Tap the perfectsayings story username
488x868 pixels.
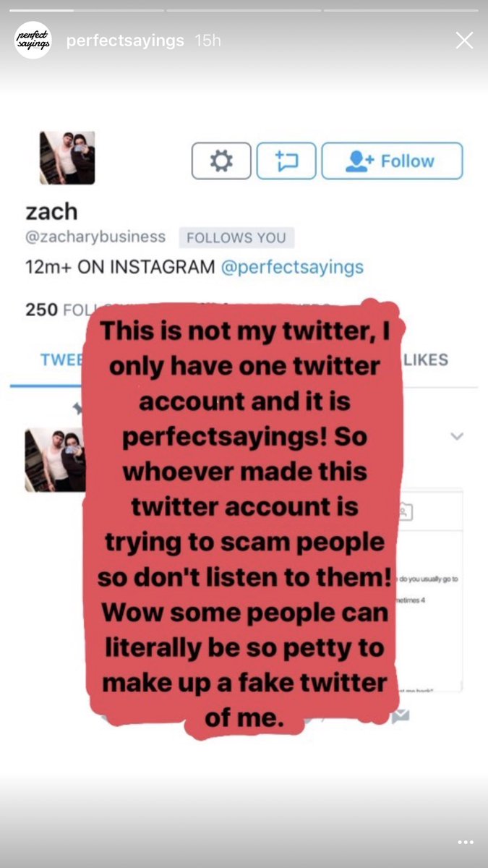click(x=125, y=41)
